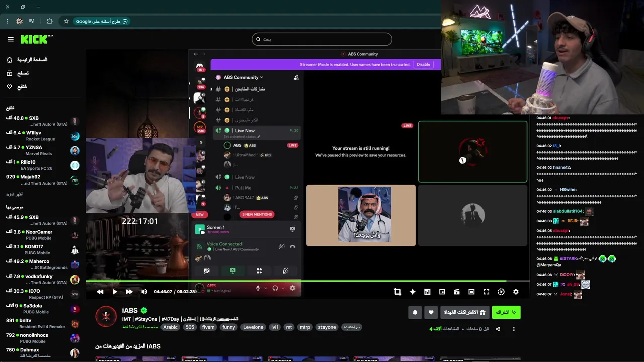Follow iABS with the heart button
Viewport: 644px width, 362px height.
click(431, 312)
